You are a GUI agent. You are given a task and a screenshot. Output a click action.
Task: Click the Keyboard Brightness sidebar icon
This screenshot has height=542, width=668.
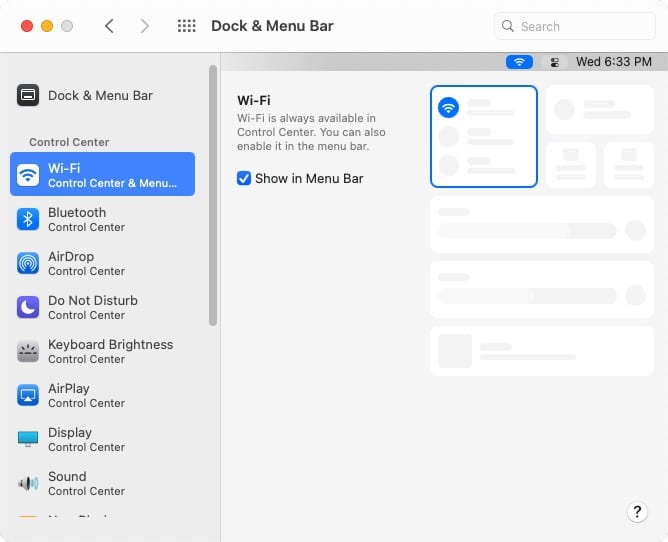pos(28,351)
